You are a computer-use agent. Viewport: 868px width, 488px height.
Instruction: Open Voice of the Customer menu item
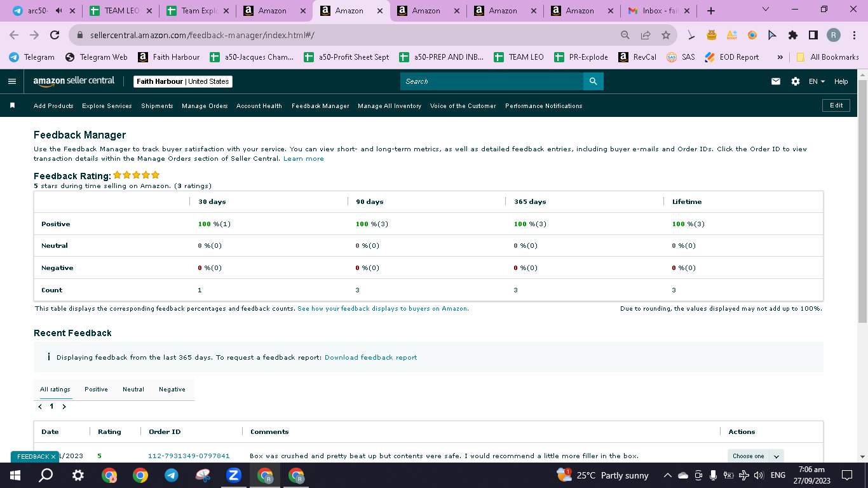pyautogui.click(x=463, y=106)
